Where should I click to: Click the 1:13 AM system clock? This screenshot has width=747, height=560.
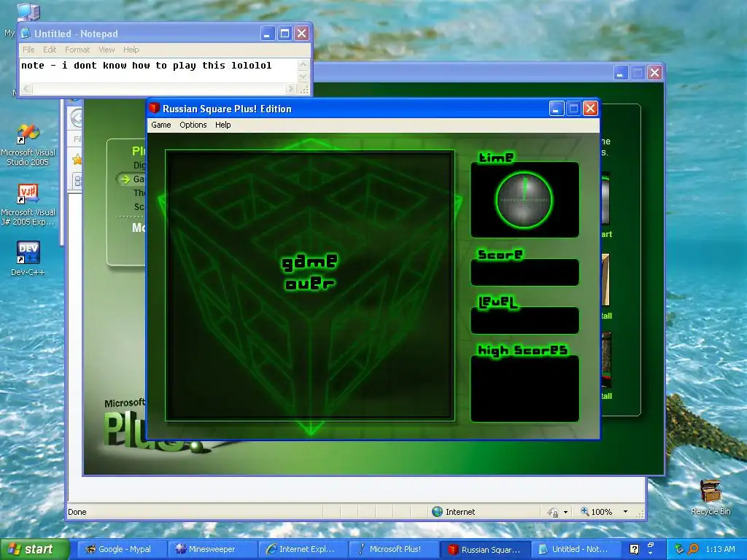720,549
